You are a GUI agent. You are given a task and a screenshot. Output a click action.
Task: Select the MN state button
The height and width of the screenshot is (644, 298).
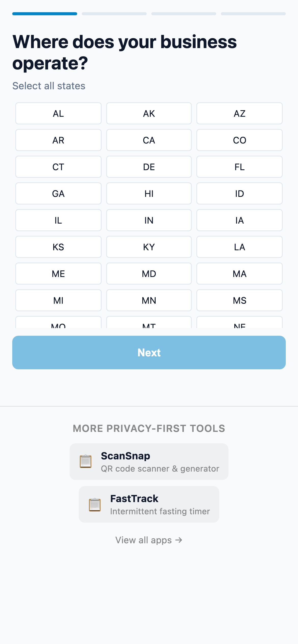click(149, 300)
